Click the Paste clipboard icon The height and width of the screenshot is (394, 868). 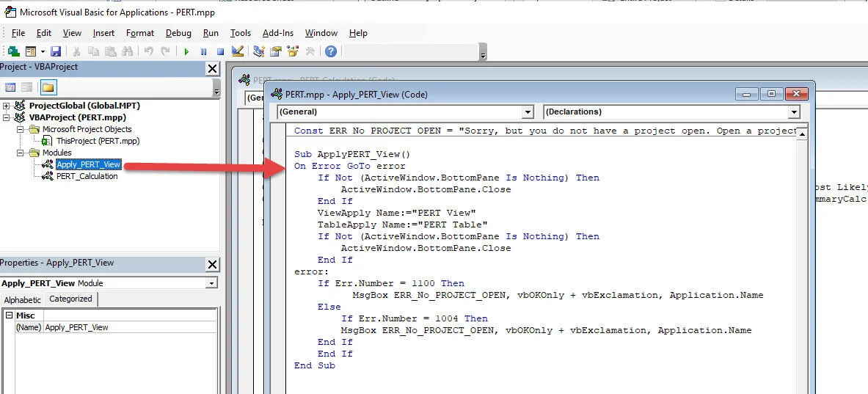click(x=111, y=51)
